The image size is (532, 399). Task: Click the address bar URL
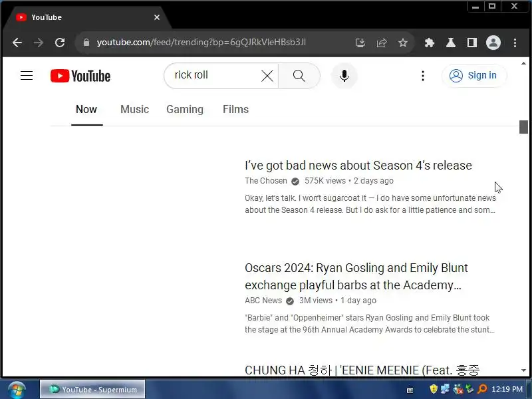201,43
